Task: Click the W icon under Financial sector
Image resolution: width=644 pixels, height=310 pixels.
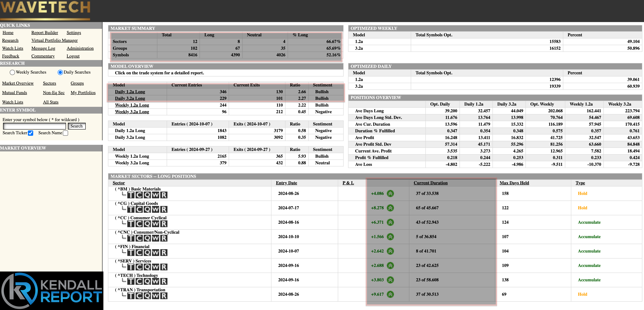Action: pos(155,253)
